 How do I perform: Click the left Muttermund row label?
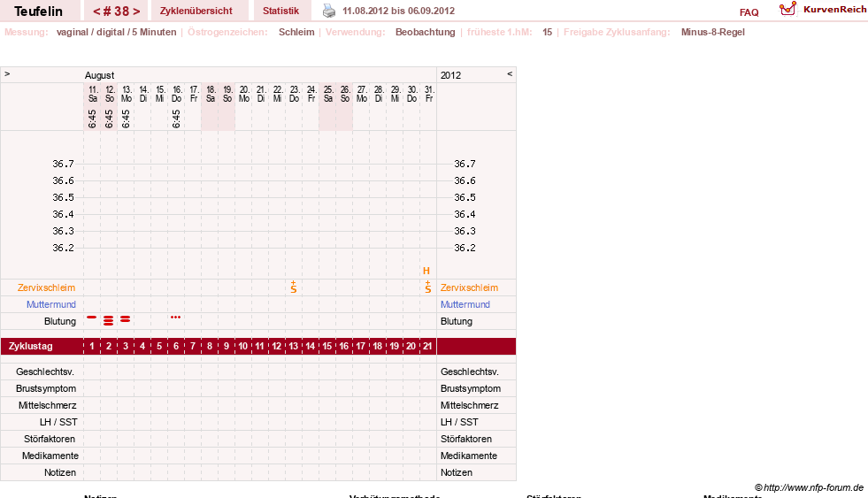pos(51,304)
